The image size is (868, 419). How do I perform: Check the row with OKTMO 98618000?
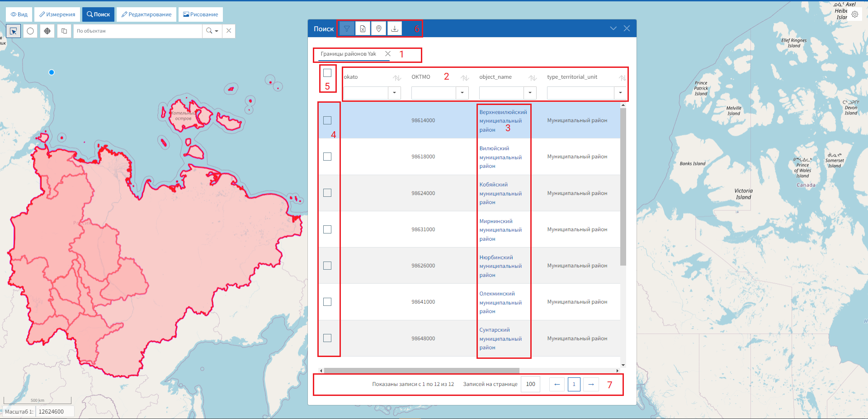point(327,157)
